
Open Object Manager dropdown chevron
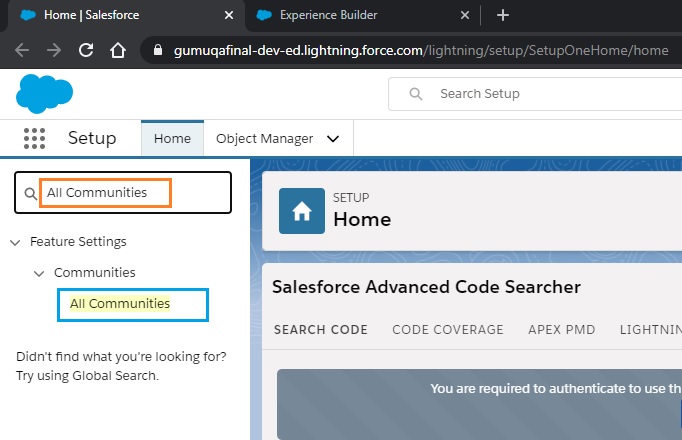(x=333, y=139)
